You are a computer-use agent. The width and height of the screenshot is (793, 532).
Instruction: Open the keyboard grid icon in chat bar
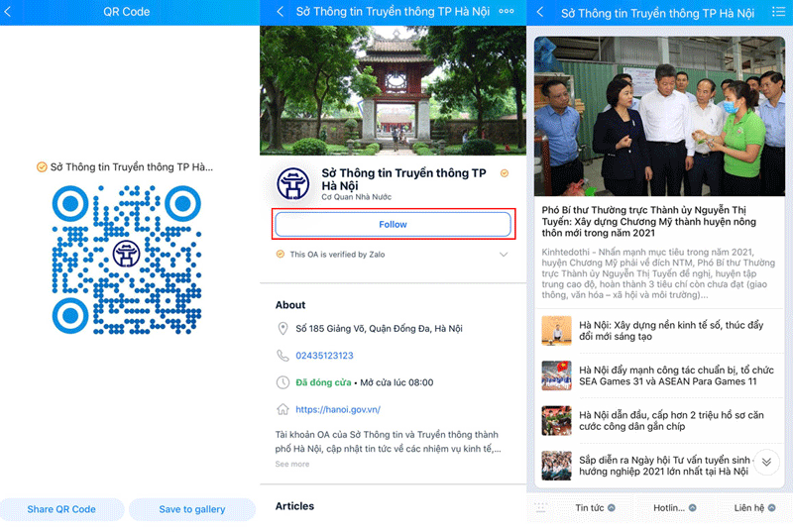click(541, 508)
